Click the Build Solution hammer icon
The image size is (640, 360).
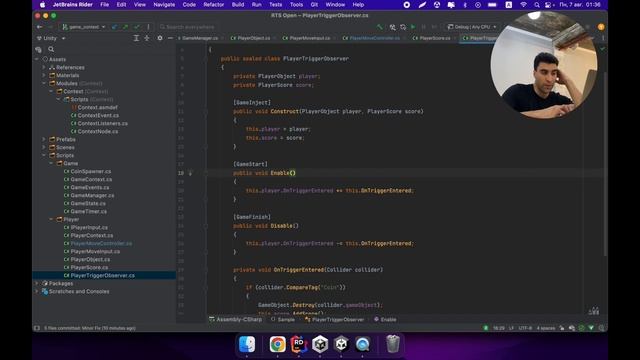380,27
